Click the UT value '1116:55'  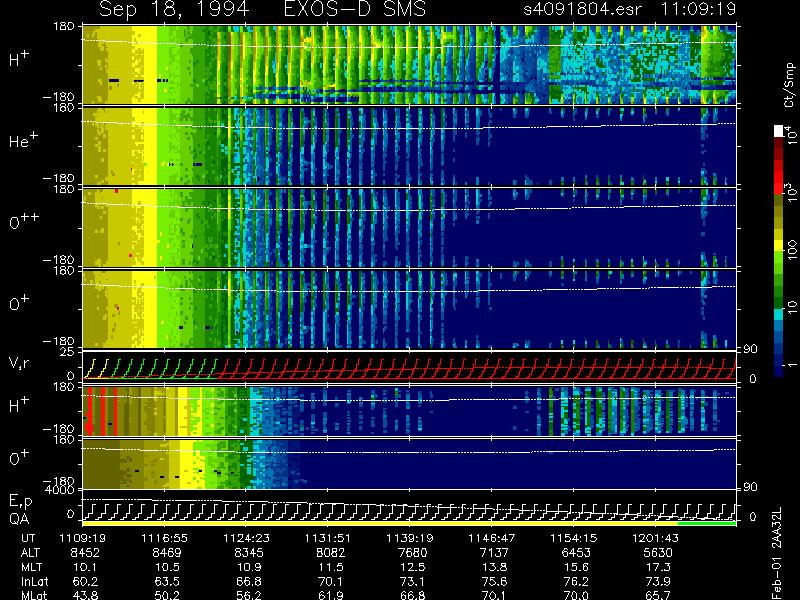click(165, 538)
